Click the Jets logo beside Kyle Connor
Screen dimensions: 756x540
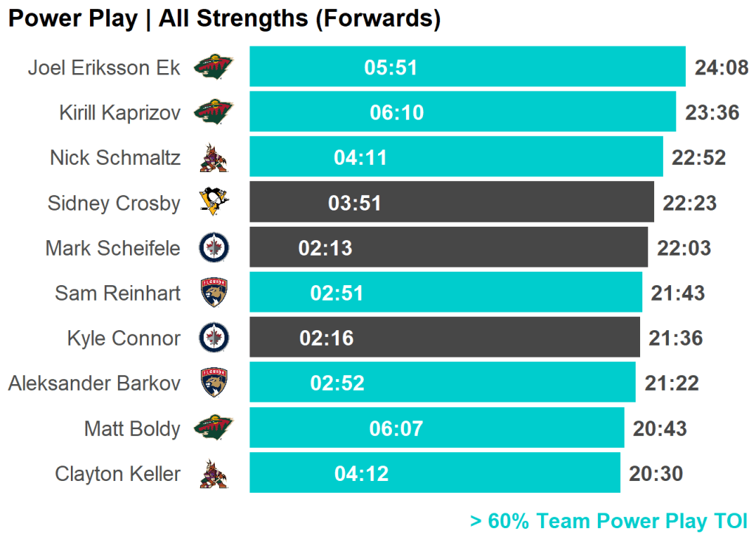(213, 338)
